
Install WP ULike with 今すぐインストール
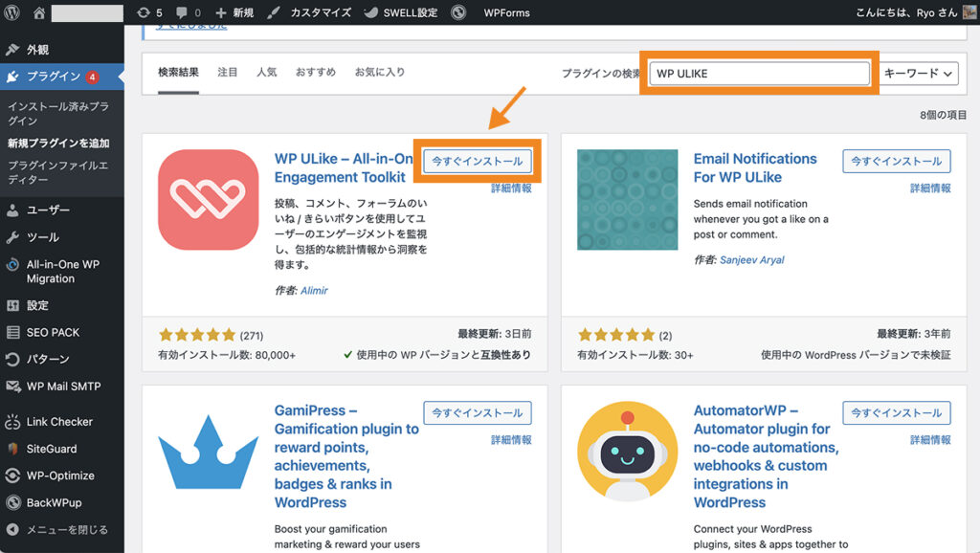[x=477, y=162]
